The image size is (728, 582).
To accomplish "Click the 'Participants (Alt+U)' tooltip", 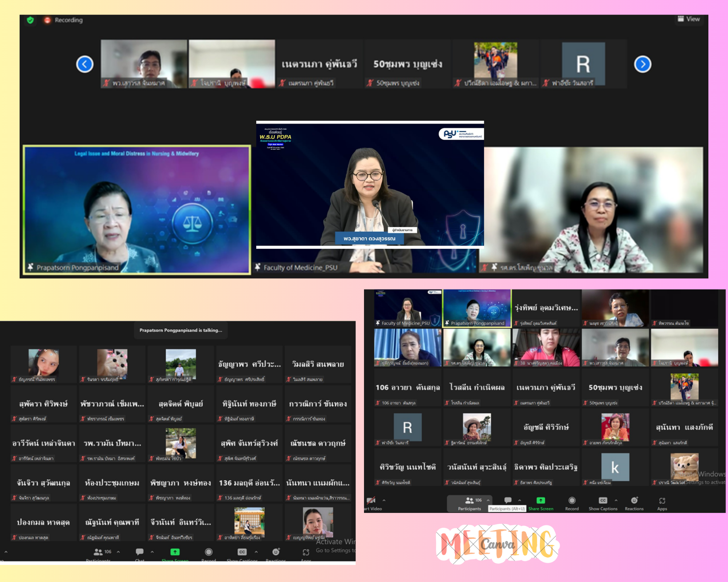I will pyautogui.click(x=507, y=509).
